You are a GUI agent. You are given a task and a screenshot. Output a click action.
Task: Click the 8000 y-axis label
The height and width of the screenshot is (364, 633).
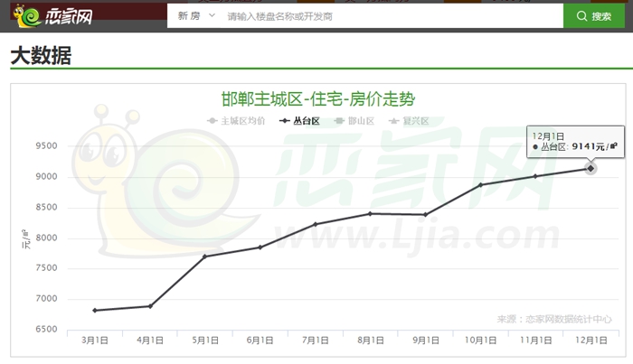[46, 238]
